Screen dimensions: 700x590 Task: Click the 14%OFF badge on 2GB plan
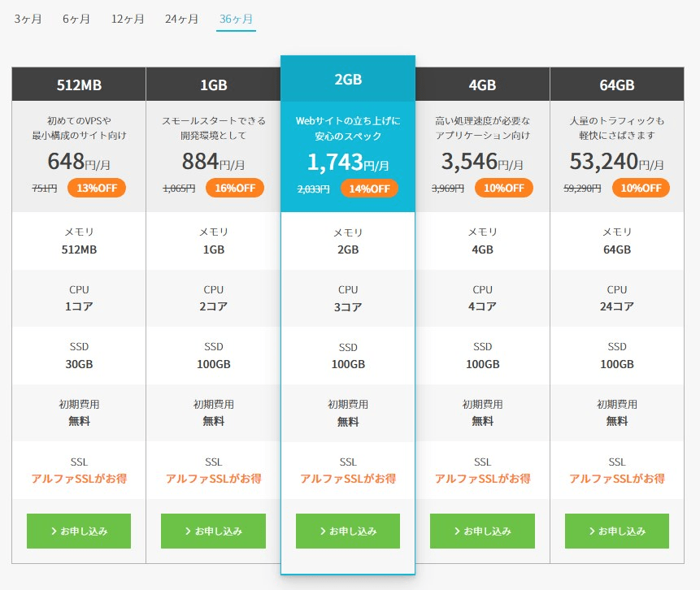point(369,189)
